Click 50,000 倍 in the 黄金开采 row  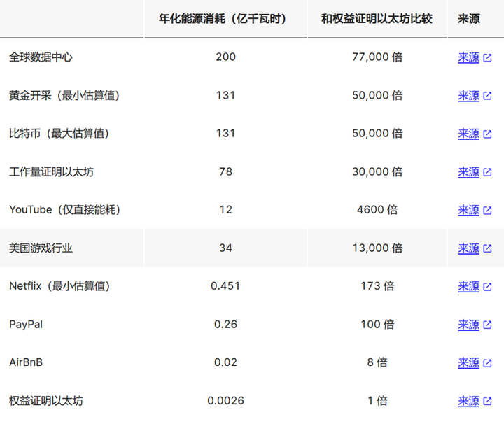[x=377, y=95]
